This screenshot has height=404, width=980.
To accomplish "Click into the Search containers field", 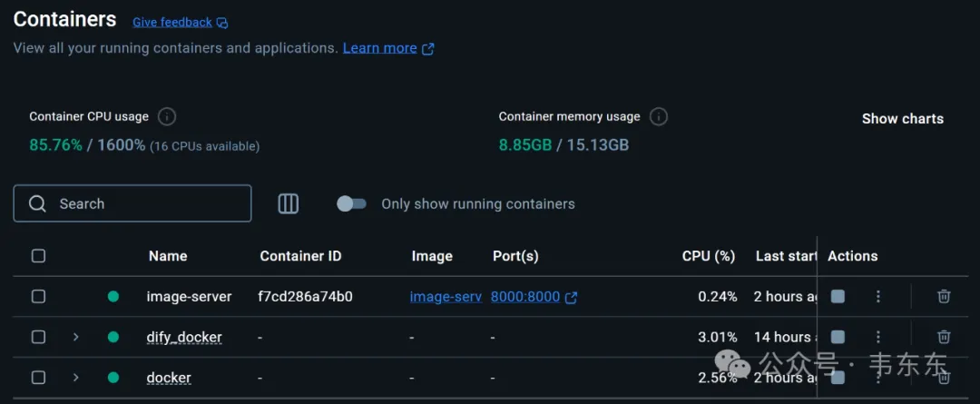I will [132, 203].
